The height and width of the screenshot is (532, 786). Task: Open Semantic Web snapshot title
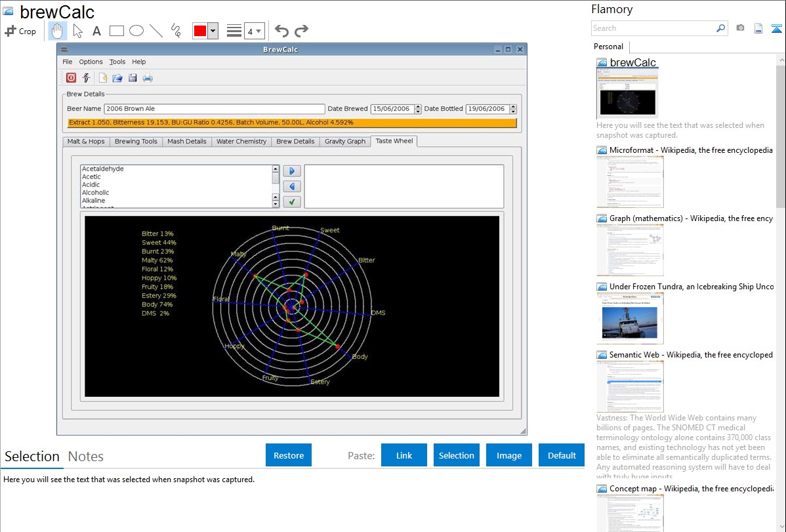tap(691, 355)
